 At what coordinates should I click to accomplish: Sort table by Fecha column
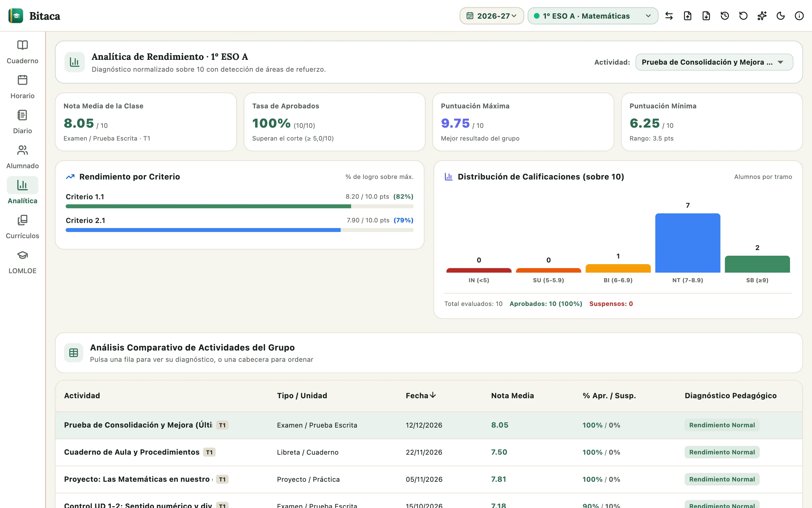tap(421, 395)
